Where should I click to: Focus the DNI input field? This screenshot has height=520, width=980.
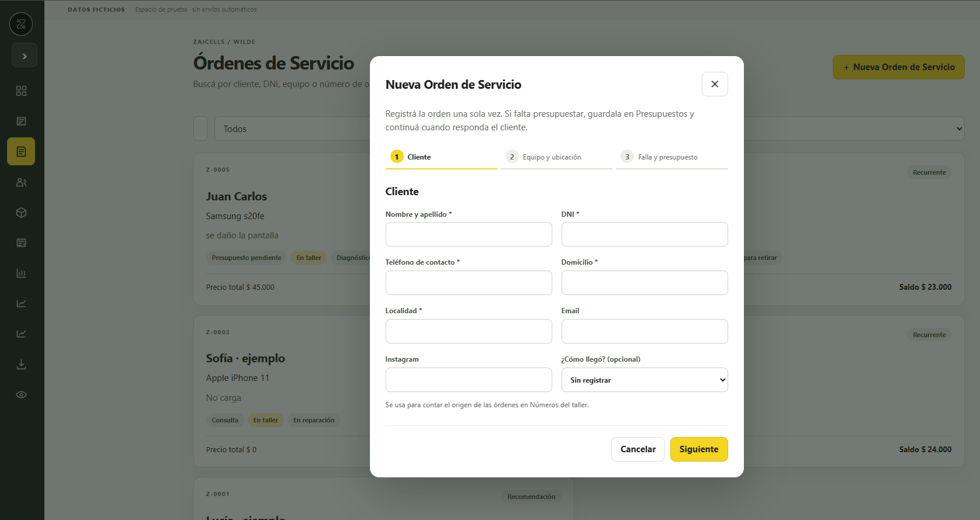coord(645,234)
